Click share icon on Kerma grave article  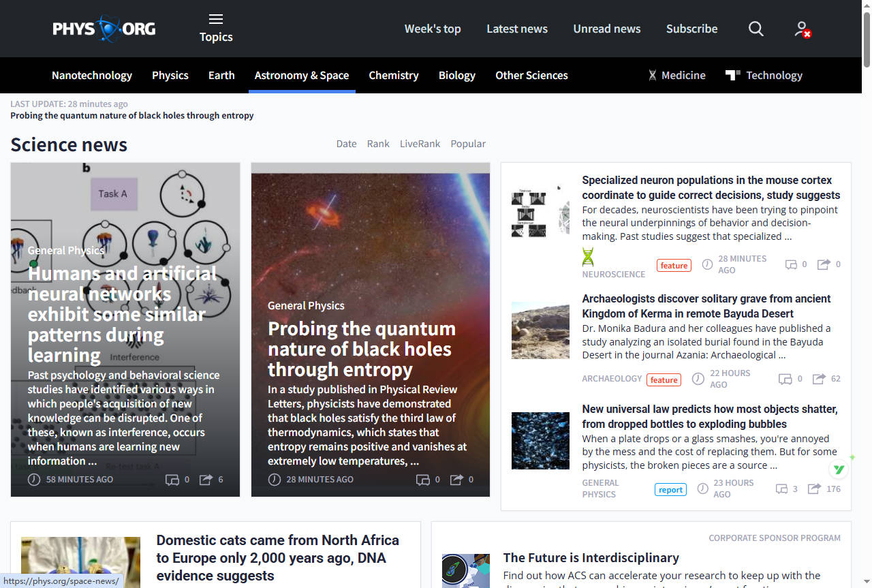819,379
